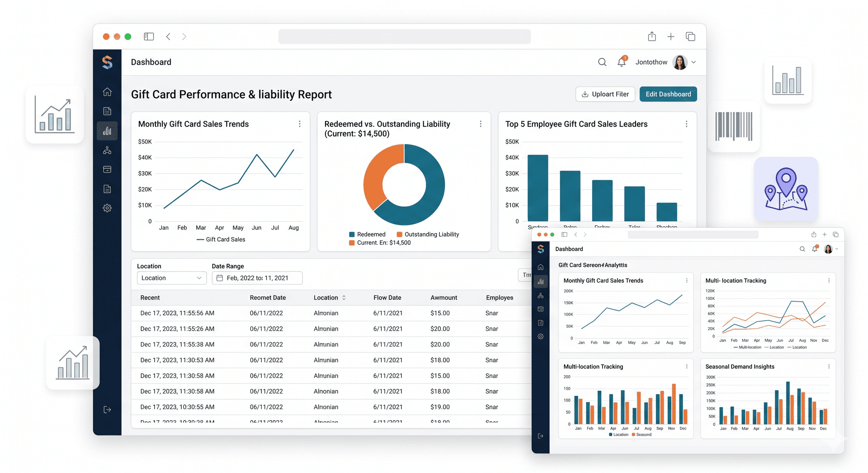The height and width of the screenshot is (473, 868).
Task: Click the Edit Dashboard button
Action: (668, 94)
